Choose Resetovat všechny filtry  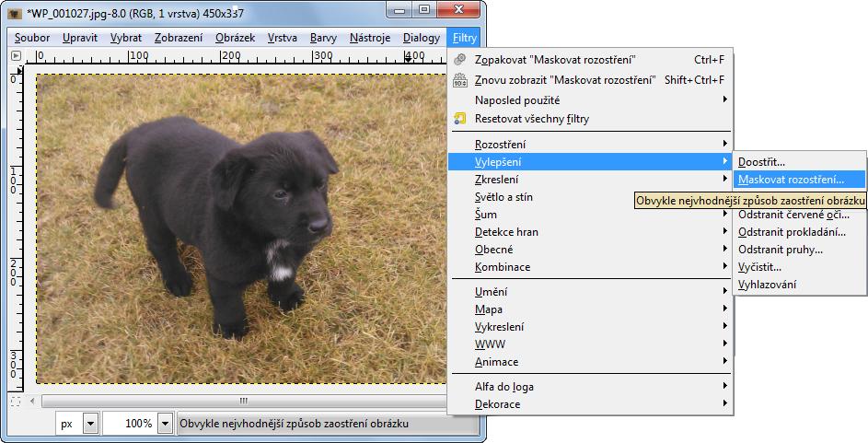click(590, 119)
